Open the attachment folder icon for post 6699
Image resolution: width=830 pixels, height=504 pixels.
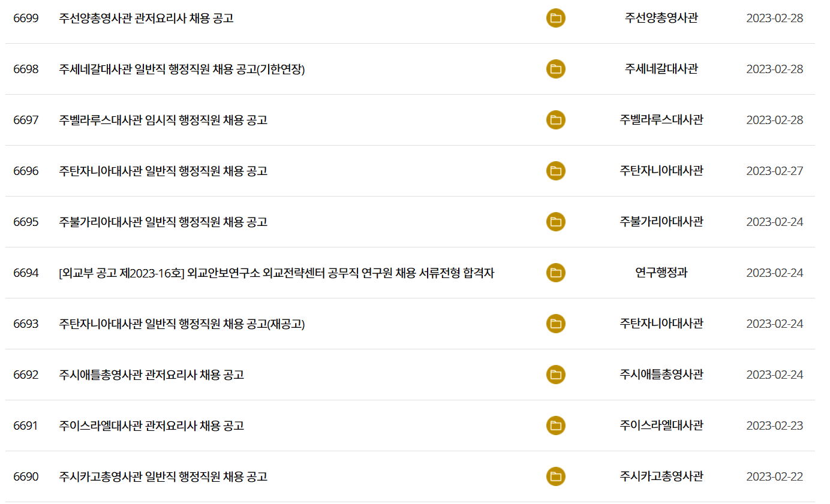click(x=555, y=18)
